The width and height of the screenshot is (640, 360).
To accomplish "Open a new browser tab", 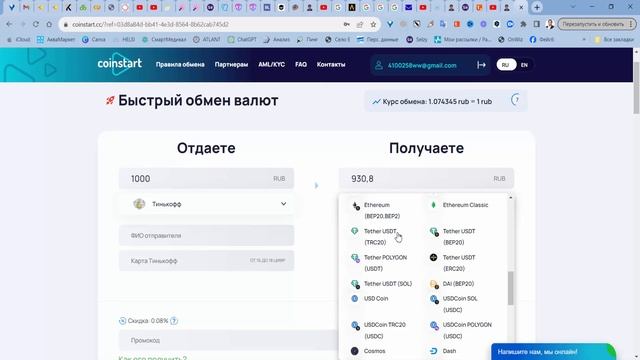I will (537, 7).
